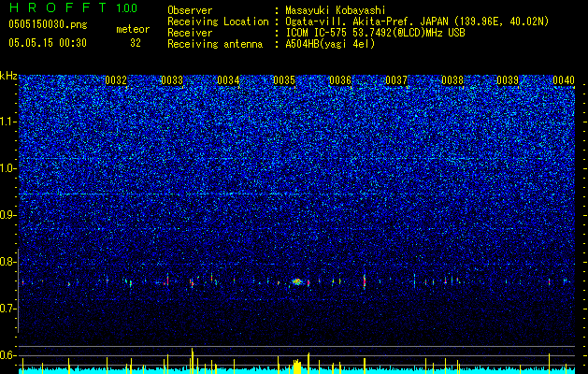The image size is (588, 374).
Task: Click the time marker 0039
Action: (508, 80)
